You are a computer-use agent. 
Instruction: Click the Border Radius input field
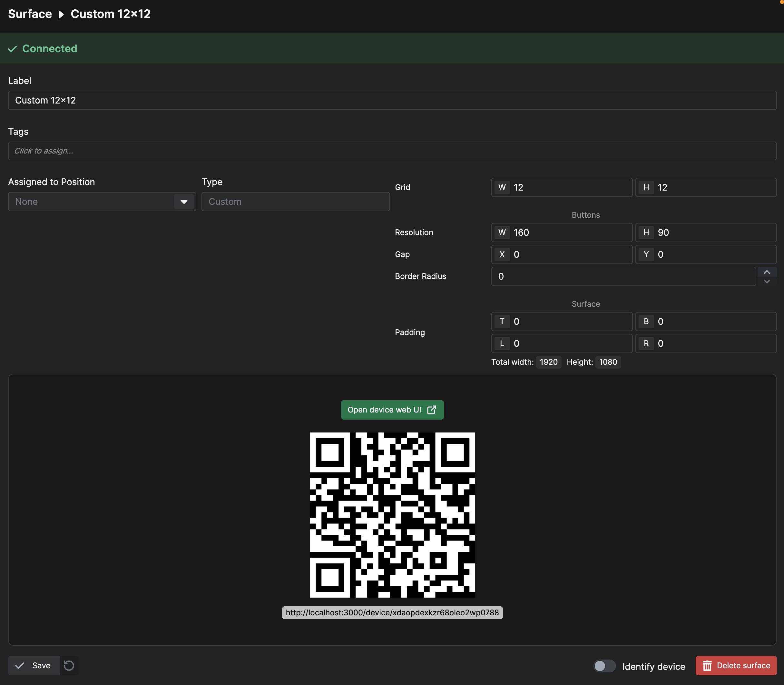pos(623,276)
